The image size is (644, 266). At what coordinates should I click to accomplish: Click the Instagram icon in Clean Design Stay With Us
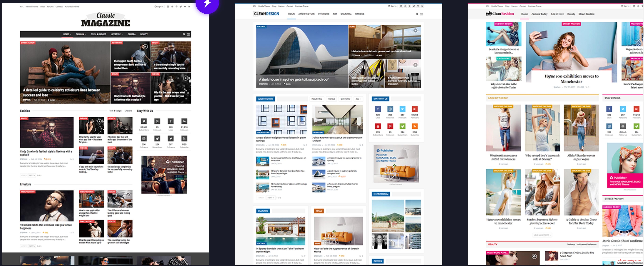tap(390, 109)
